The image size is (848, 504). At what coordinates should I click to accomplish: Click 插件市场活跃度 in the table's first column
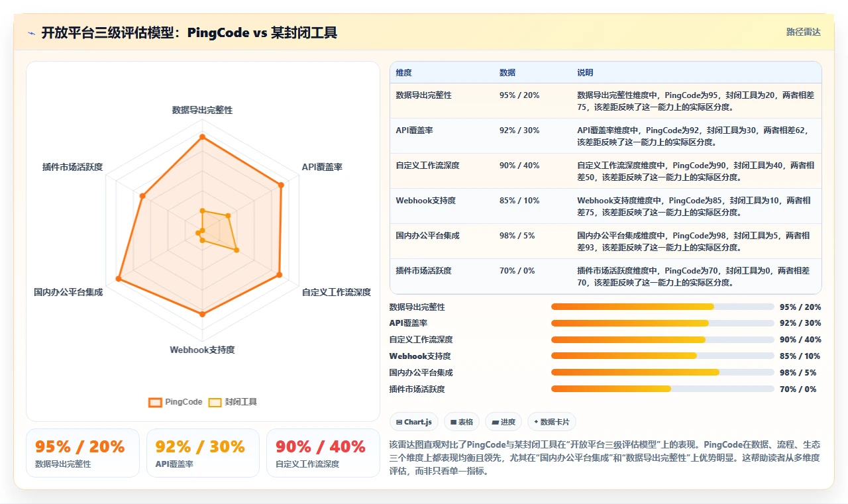[423, 271]
